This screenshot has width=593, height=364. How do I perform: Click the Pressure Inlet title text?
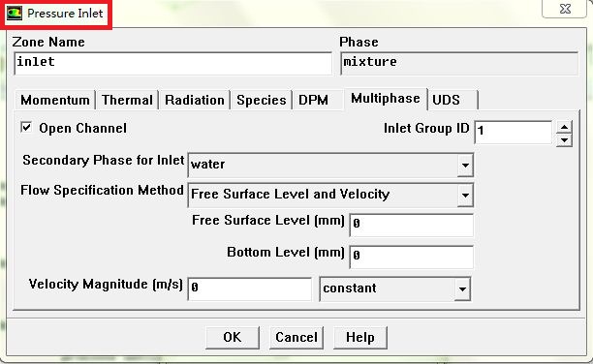tap(65, 14)
